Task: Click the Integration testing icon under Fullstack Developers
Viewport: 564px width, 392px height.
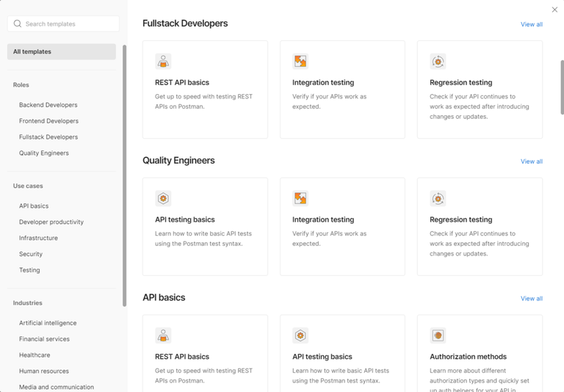Action: click(300, 62)
